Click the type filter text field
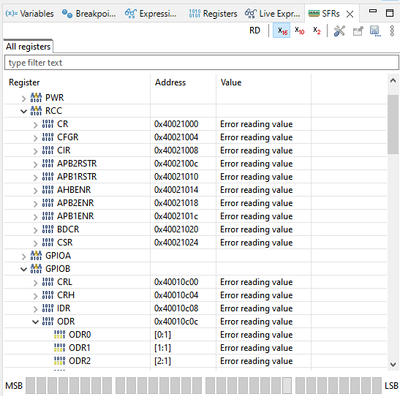The height and width of the screenshot is (396, 400). tap(201, 63)
